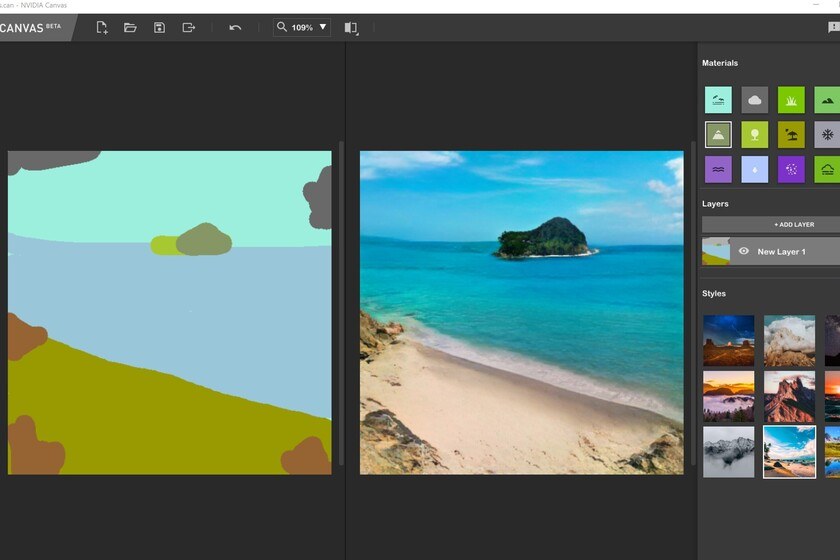This screenshot has width=840, height=560.
Task: Create a new canvas file
Action: (101, 28)
